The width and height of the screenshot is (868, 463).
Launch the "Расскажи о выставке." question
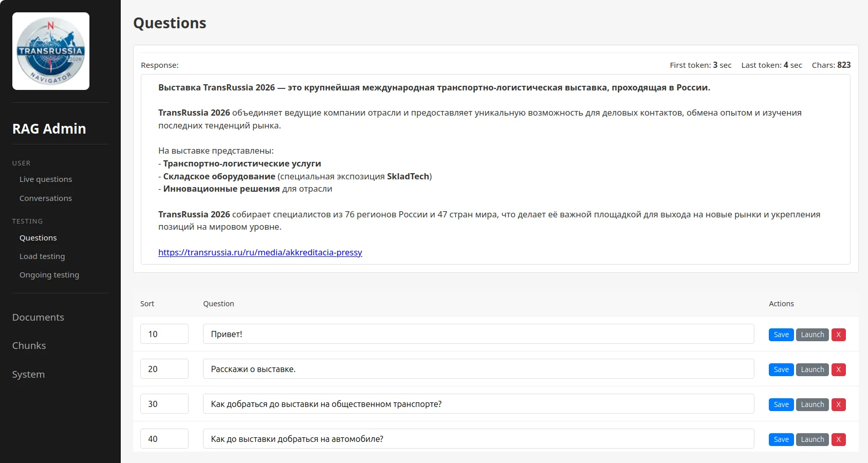click(812, 369)
